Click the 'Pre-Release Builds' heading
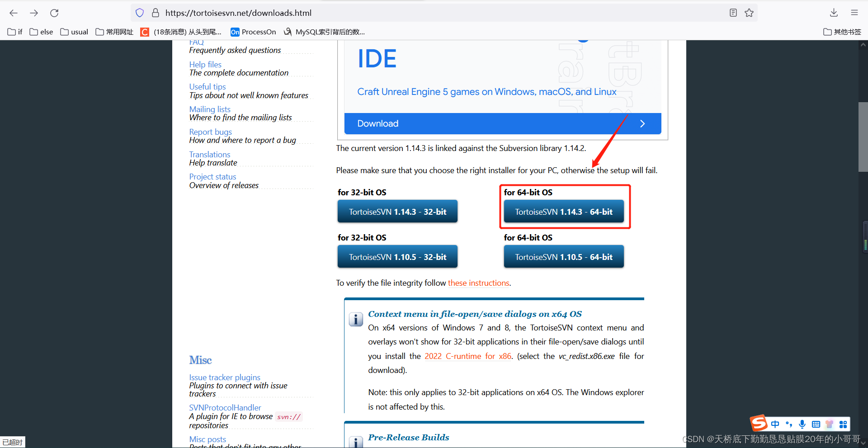The height and width of the screenshot is (448, 868). (x=409, y=438)
